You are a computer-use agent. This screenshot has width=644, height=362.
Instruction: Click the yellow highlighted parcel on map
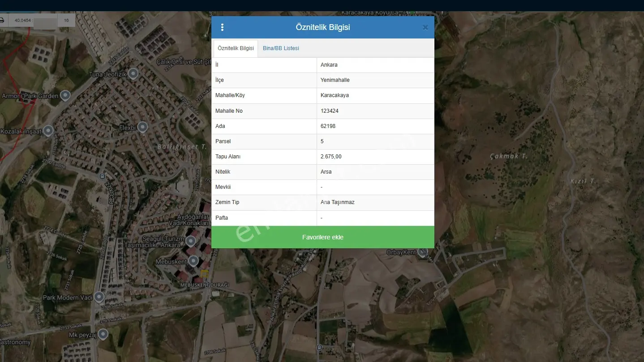coord(204,273)
